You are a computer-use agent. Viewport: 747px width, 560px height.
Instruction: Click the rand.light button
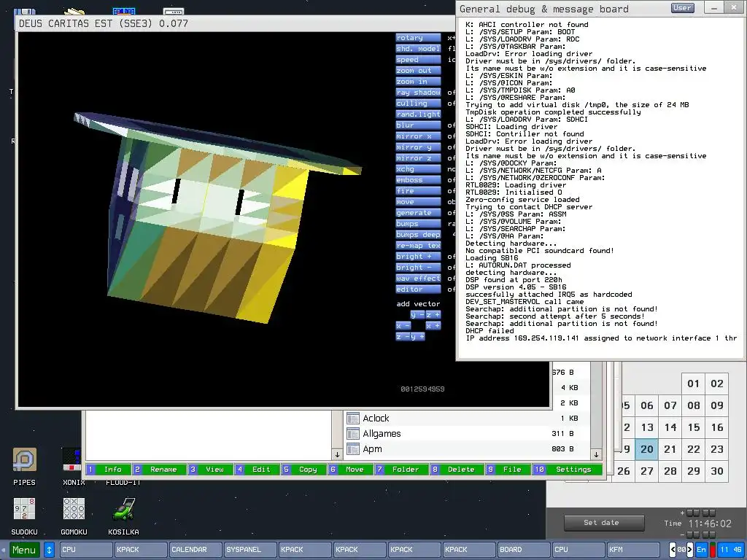coord(418,114)
